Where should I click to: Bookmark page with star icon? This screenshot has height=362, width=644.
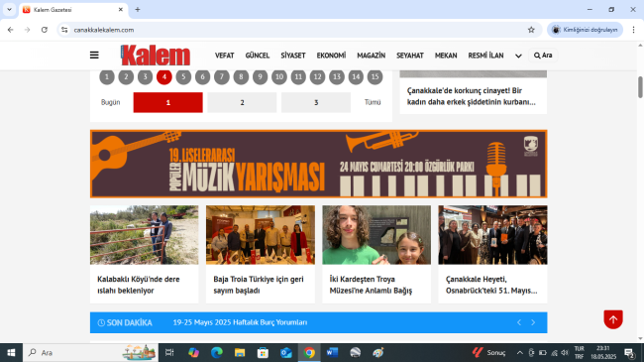click(x=531, y=30)
